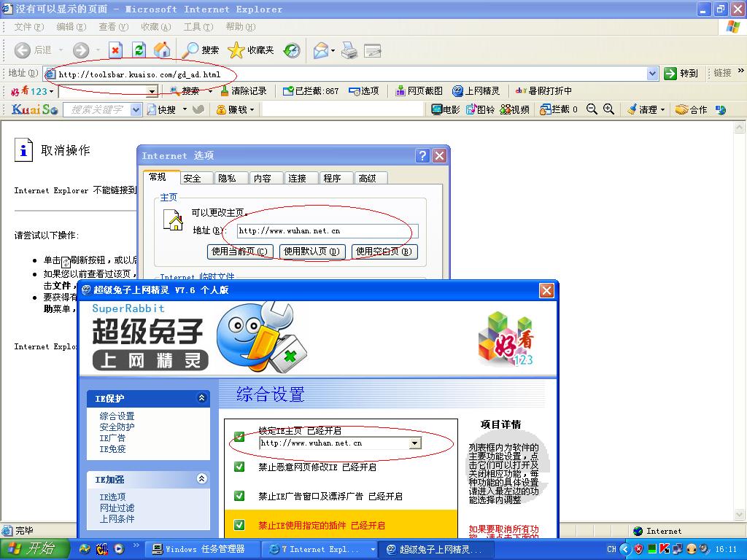The height and width of the screenshot is (560, 747).
Task: Click the Internet 选项 help question button
Action: [x=422, y=156]
